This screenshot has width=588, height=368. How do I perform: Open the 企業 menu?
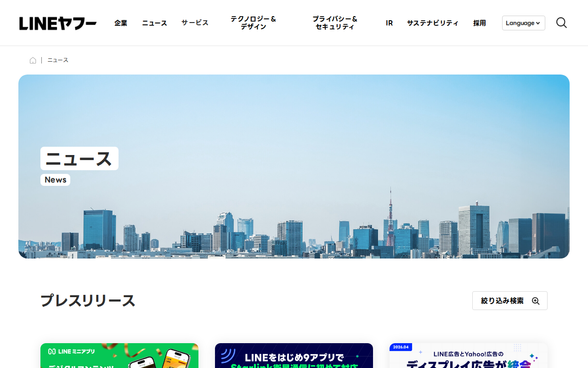click(x=121, y=23)
